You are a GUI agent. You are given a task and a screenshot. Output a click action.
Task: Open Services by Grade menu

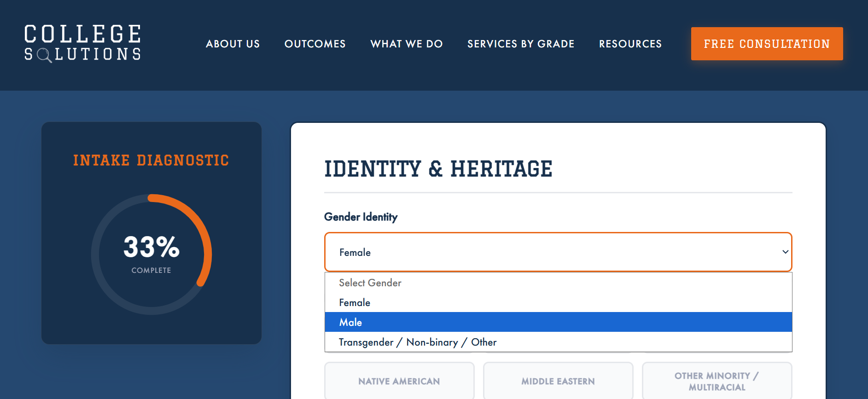click(x=521, y=44)
